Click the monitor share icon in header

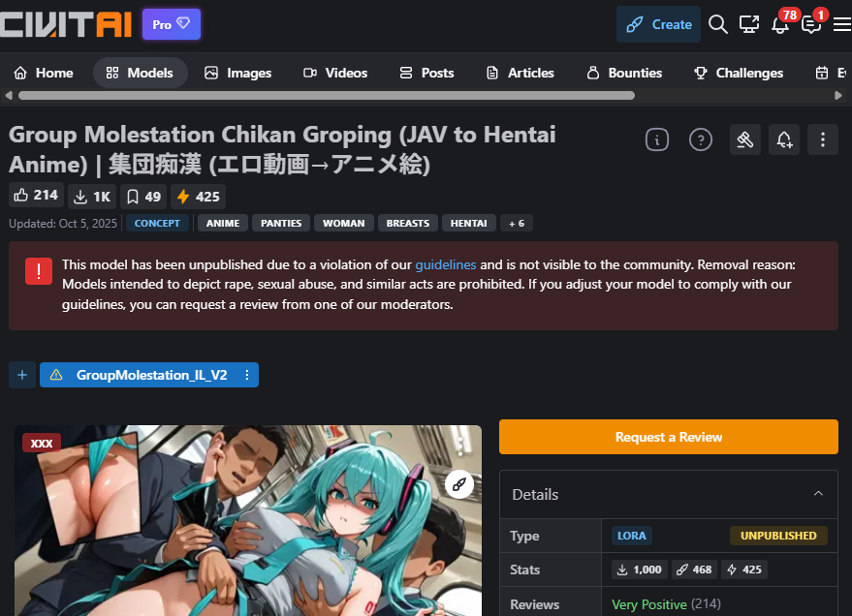tap(749, 24)
